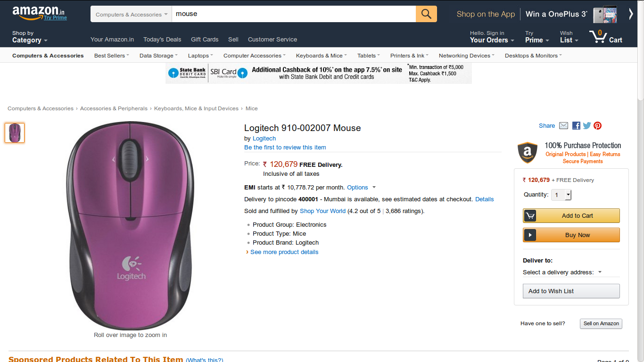
Task: Share this product via email icon
Action: (x=563, y=125)
